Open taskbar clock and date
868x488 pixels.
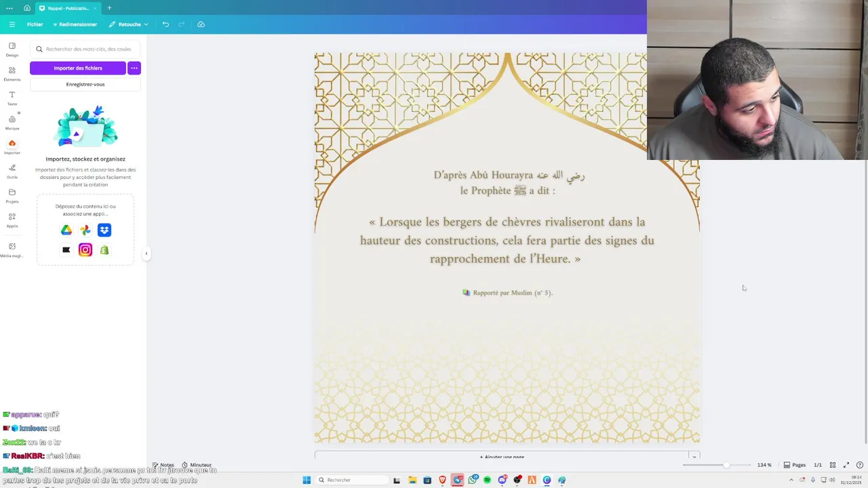coord(850,480)
